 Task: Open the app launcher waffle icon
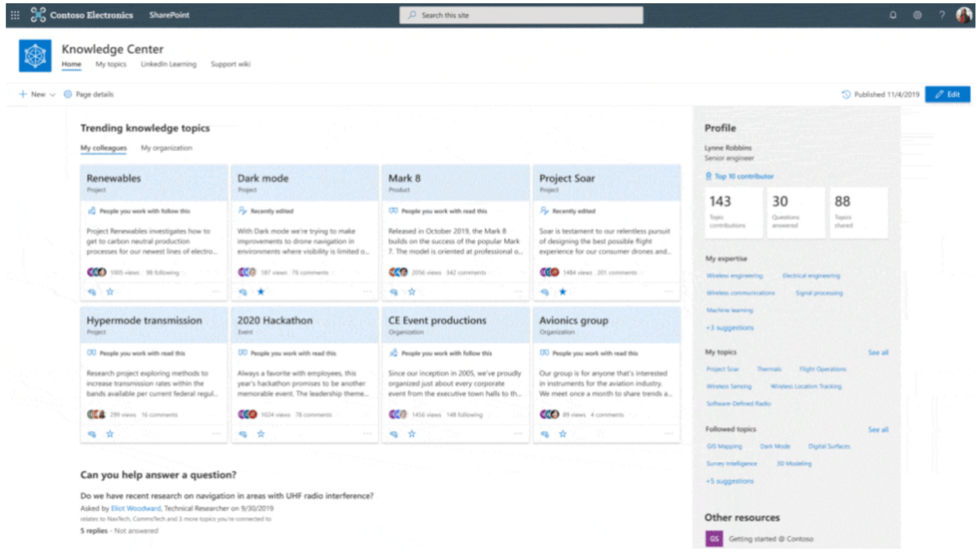[x=16, y=16]
